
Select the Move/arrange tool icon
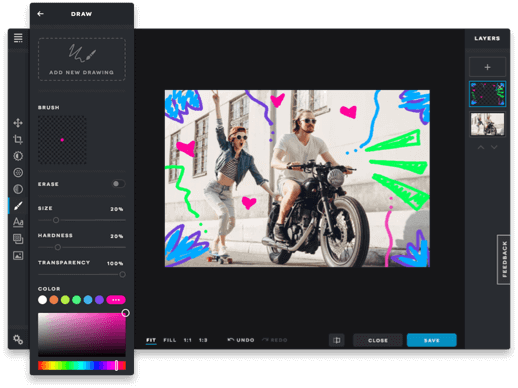[18, 123]
